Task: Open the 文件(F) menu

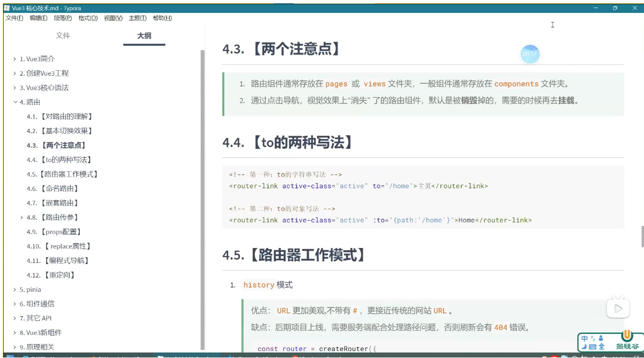Action: 14,18
